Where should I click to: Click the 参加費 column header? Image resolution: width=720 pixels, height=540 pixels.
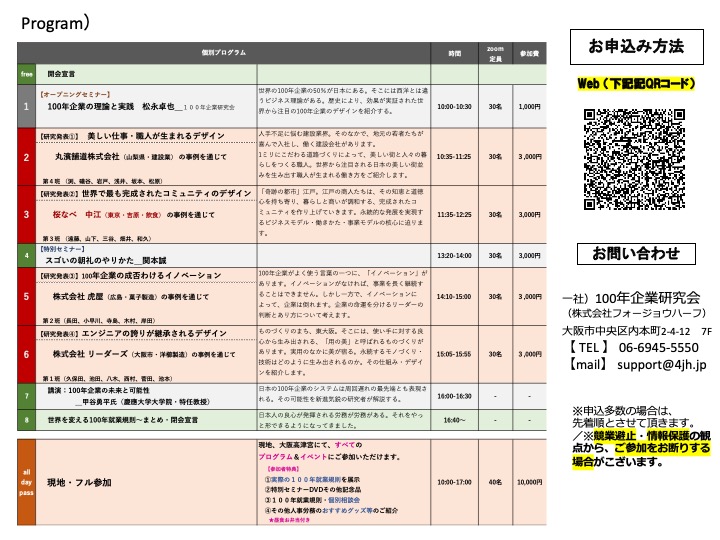[529, 53]
